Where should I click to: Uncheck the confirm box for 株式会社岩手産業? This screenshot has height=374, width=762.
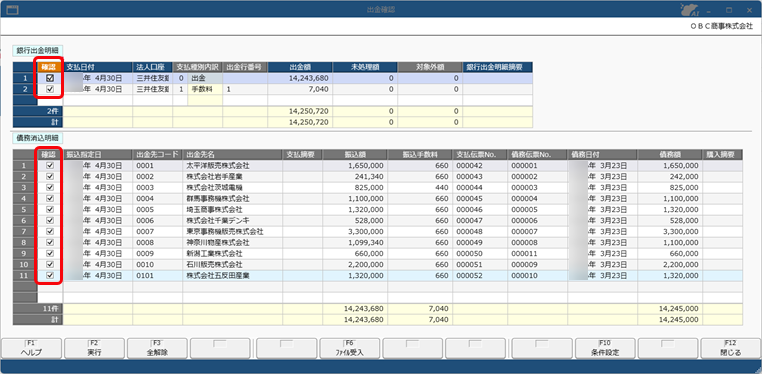click(x=50, y=176)
